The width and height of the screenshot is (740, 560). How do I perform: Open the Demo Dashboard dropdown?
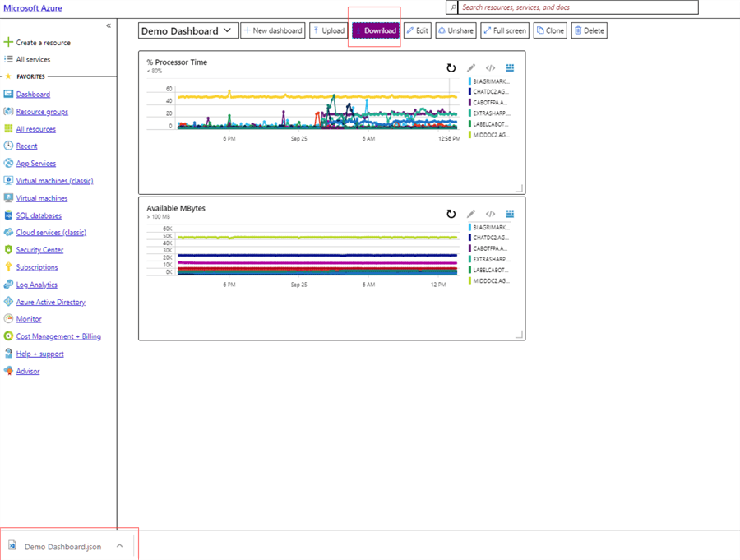point(226,29)
